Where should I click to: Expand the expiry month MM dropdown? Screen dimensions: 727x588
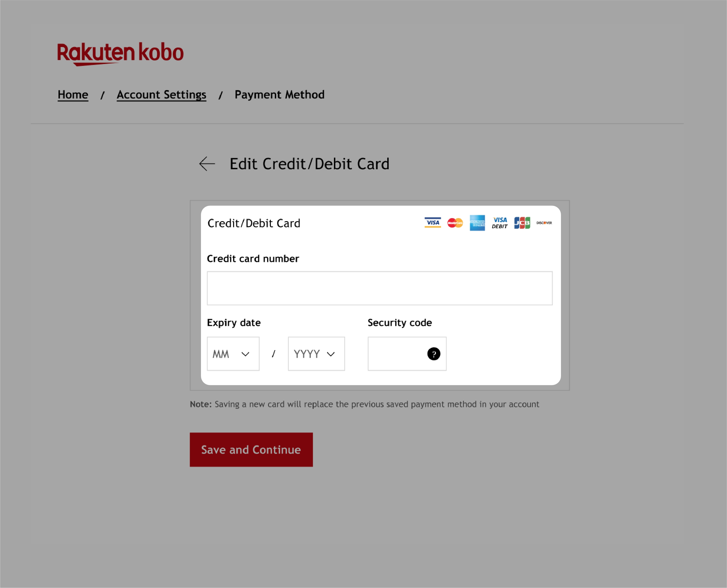(232, 353)
